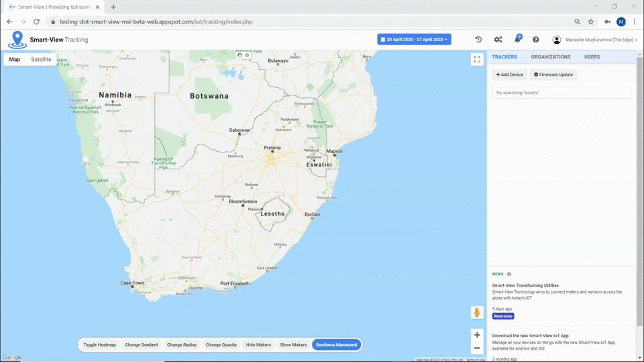This screenshot has height=362, width=644.
Task: Click the Add Device button
Action: [x=509, y=75]
